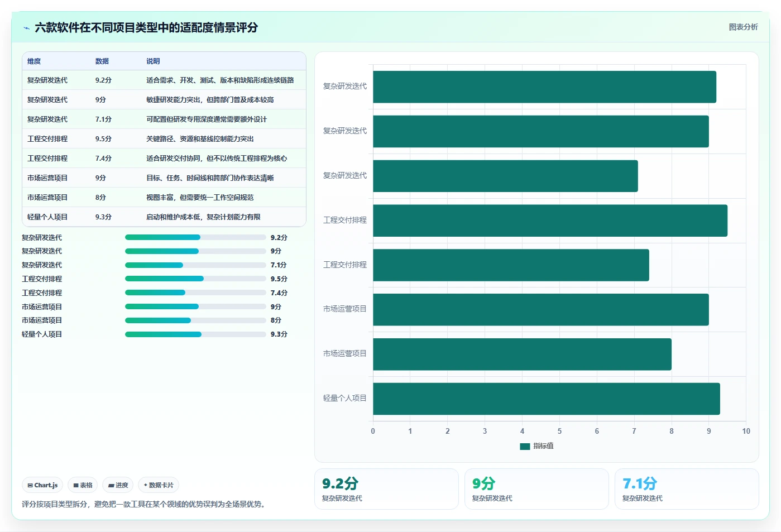Viewport: 781px width, 532px height.
Task: Click the small icon beside the page title
Action: coord(26,28)
